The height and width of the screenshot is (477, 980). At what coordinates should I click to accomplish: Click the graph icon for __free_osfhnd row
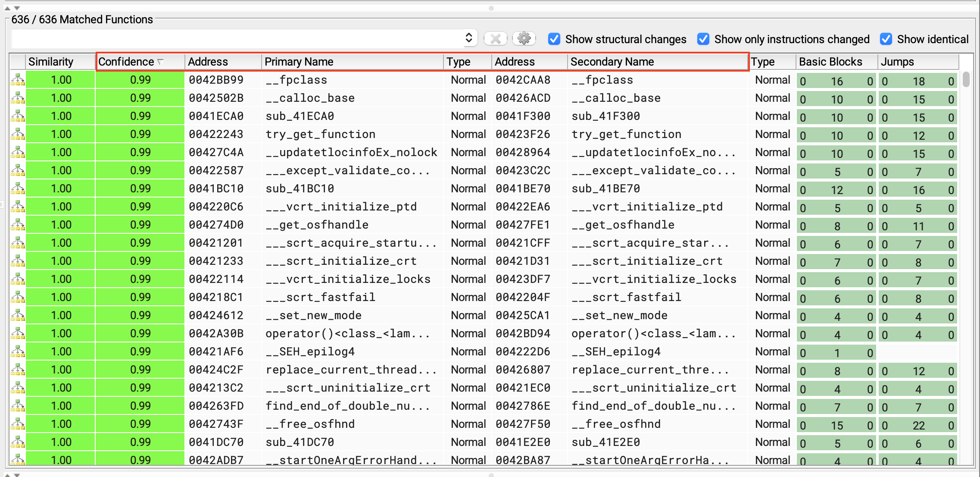pyautogui.click(x=18, y=424)
